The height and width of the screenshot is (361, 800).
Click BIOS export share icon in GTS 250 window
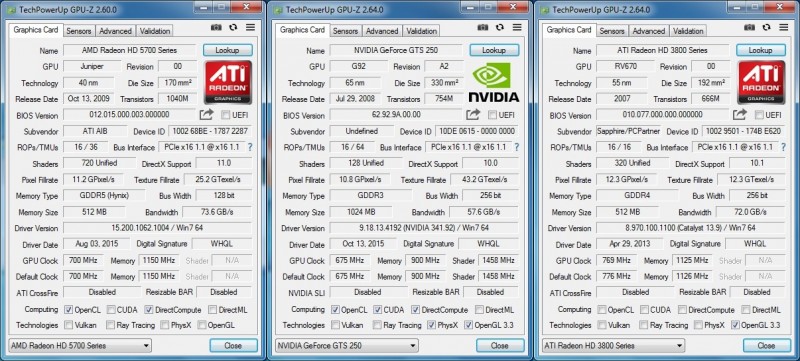(473, 114)
